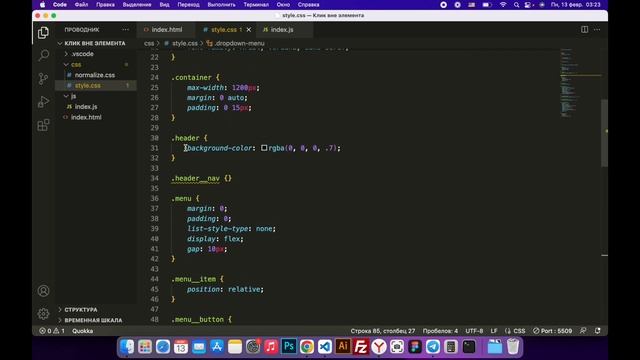Change indentation via Пробелов: 4

440,331
